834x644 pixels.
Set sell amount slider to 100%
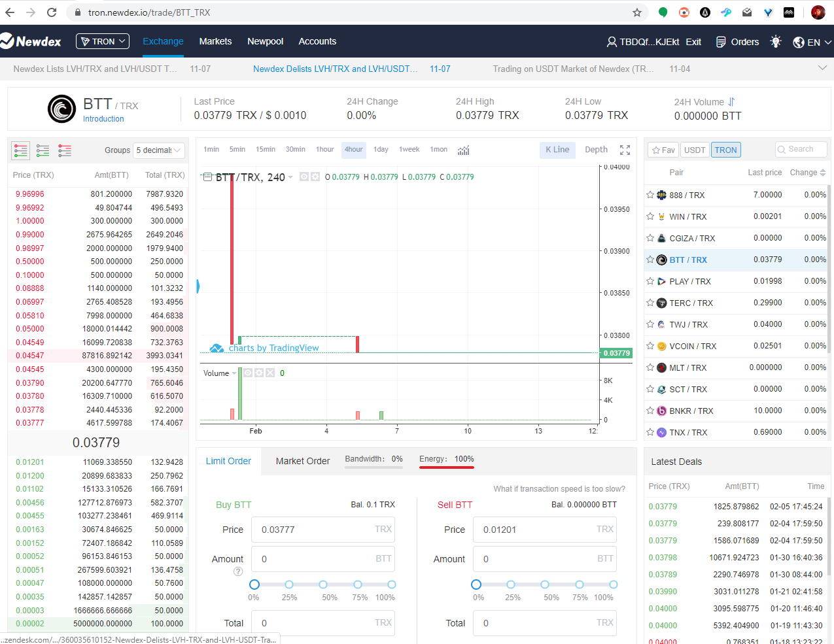pyautogui.click(x=614, y=585)
